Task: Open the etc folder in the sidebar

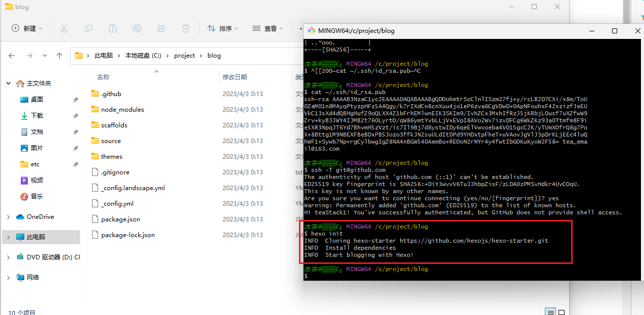Action: pyautogui.click(x=35, y=164)
